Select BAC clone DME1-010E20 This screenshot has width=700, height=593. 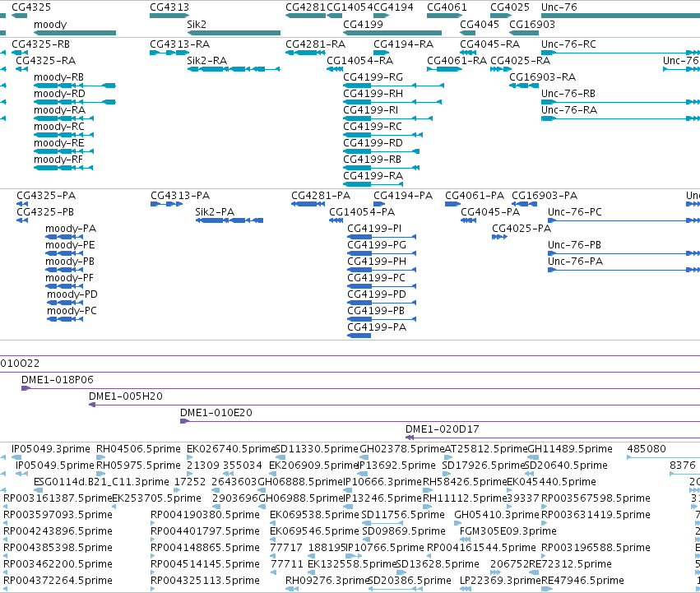[440, 422]
